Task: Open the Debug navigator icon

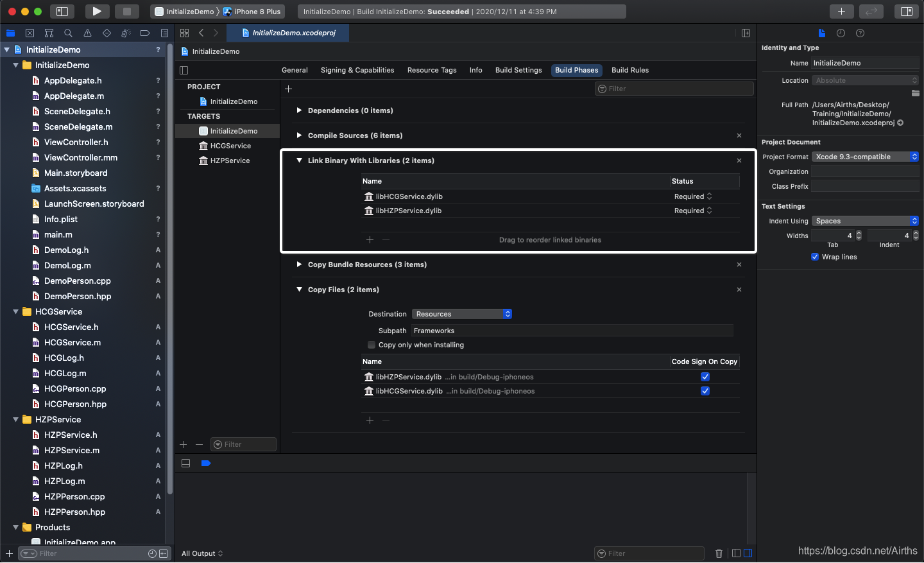Action: point(126,33)
